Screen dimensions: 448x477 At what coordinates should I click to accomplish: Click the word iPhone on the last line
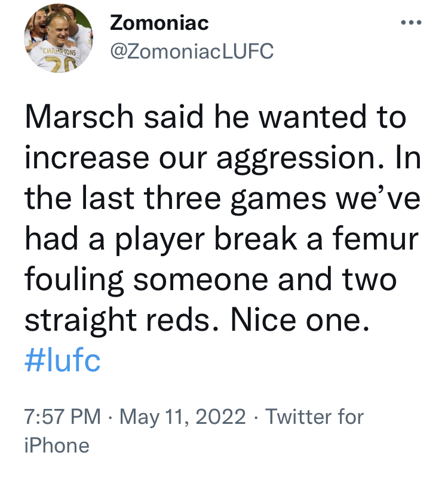point(57,446)
